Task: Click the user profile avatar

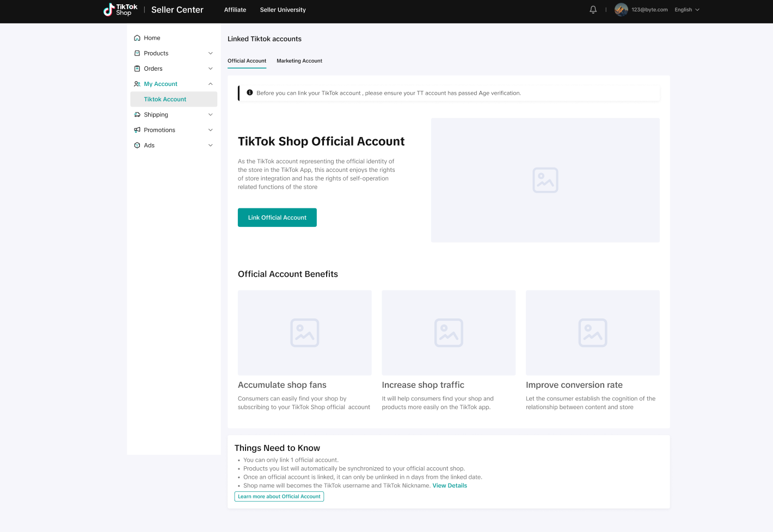Action: (621, 10)
